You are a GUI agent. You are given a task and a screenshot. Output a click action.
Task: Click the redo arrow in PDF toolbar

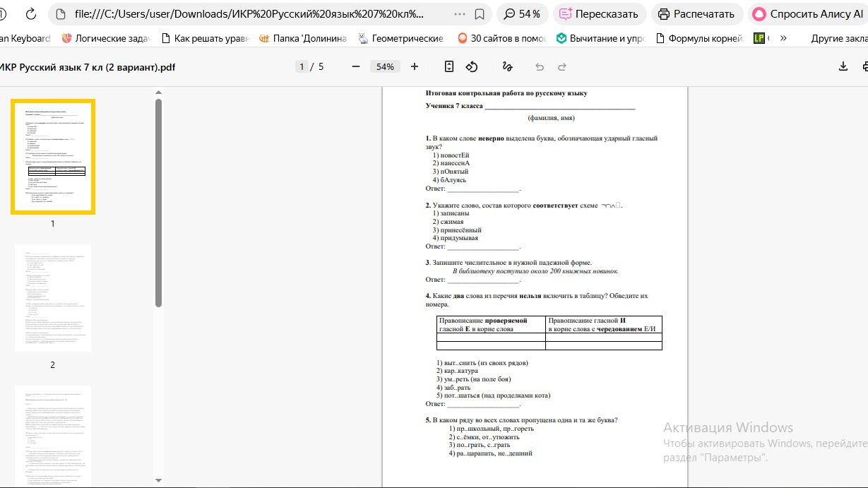pos(562,66)
